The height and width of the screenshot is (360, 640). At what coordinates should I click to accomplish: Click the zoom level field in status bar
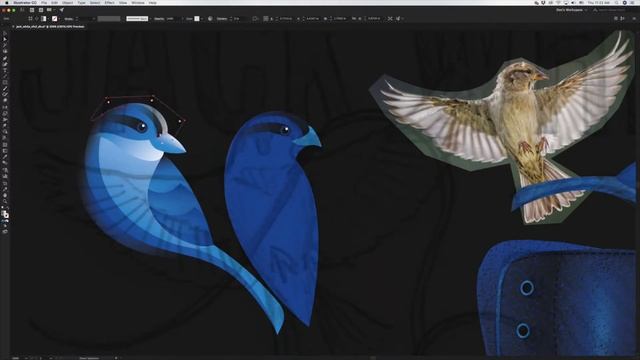[16, 358]
